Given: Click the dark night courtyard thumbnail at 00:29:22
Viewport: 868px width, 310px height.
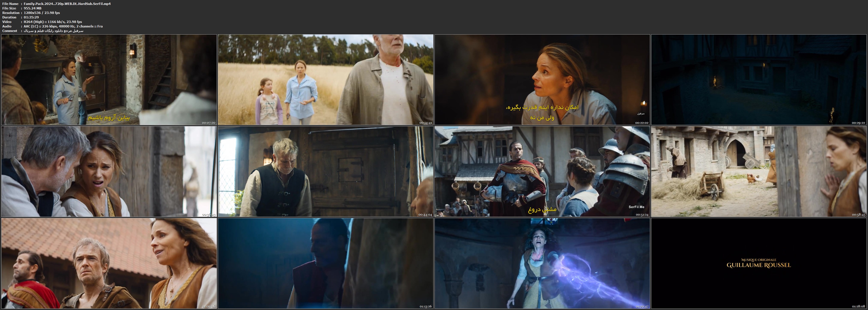Looking at the screenshot, I should 758,80.
